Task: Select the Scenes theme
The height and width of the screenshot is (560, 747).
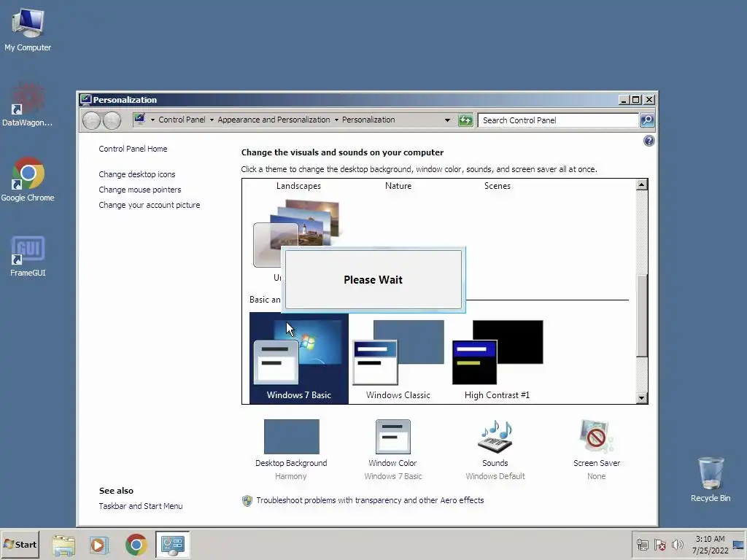Action: [497, 186]
